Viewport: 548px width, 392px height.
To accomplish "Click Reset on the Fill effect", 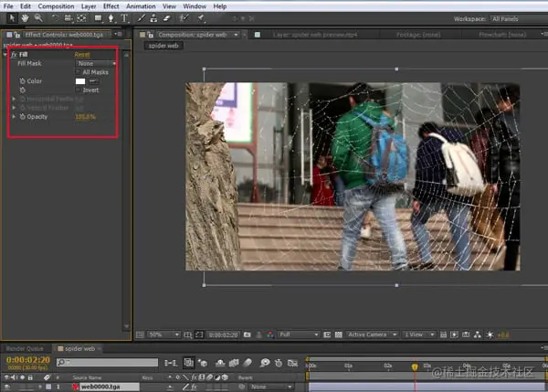I will pyautogui.click(x=82, y=55).
